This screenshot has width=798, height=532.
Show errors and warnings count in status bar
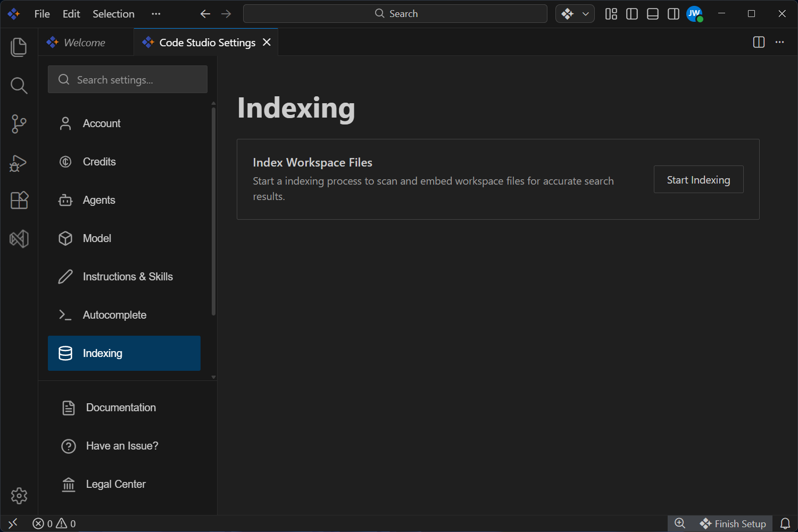pyautogui.click(x=54, y=523)
